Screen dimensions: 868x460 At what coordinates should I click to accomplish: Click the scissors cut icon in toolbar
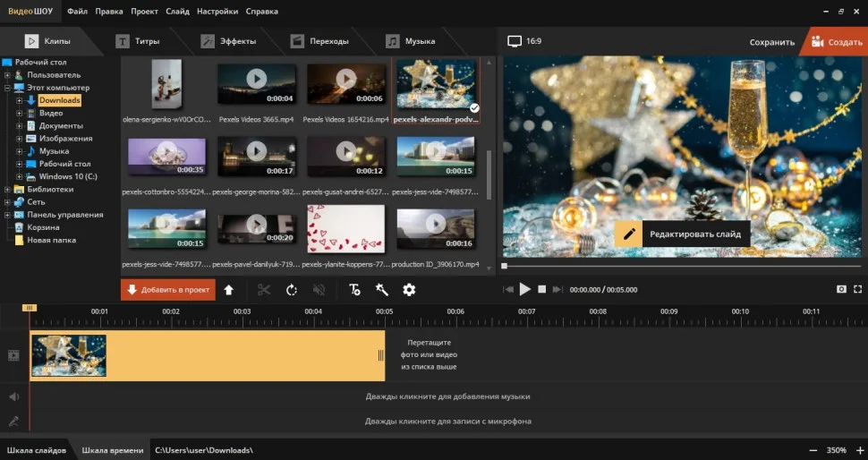coord(264,290)
